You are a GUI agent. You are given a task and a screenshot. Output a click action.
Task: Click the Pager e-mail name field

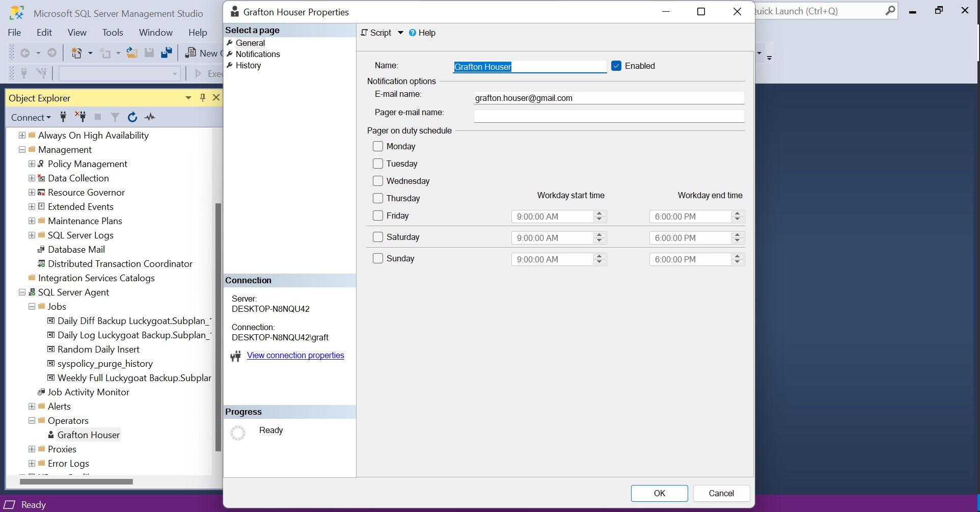click(x=609, y=116)
